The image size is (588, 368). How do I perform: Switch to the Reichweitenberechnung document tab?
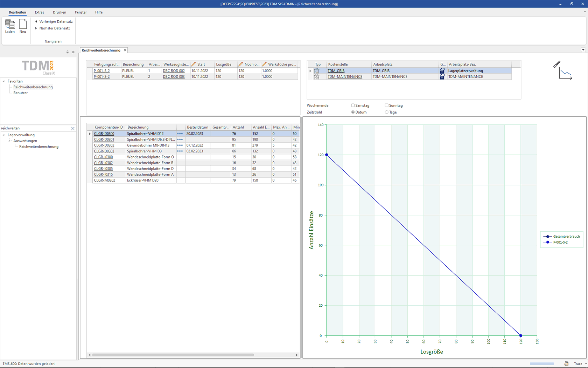click(x=101, y=50)
